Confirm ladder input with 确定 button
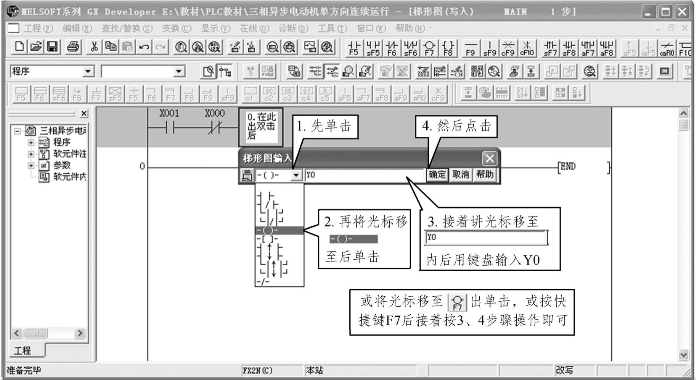Viewport: 696px width, 380px height. coord(437,174)
